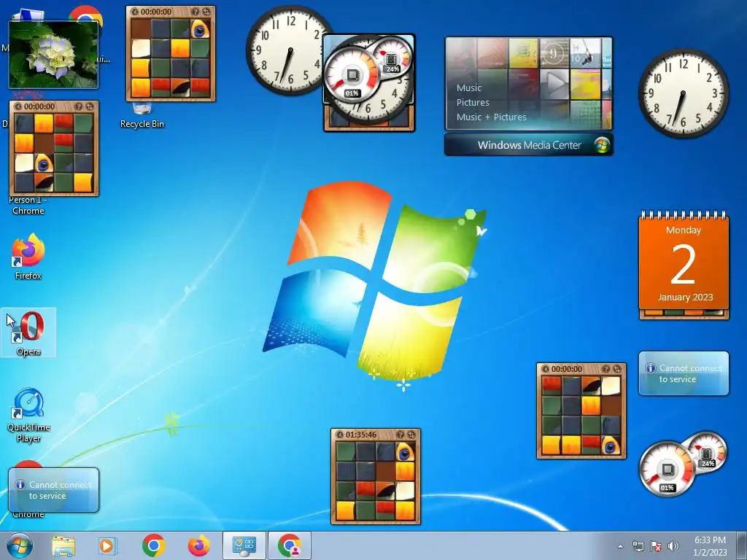747x560 pixels.
Task: Click the timer icon on the puzzle below the flower slideshow
Action: click(x=18, y=106)
